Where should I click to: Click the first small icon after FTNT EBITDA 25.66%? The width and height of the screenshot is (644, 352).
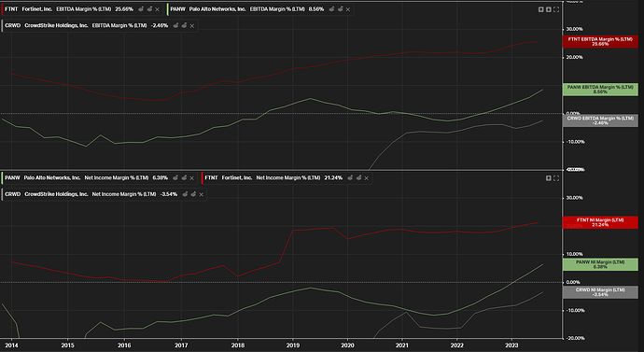coord(141,9)
